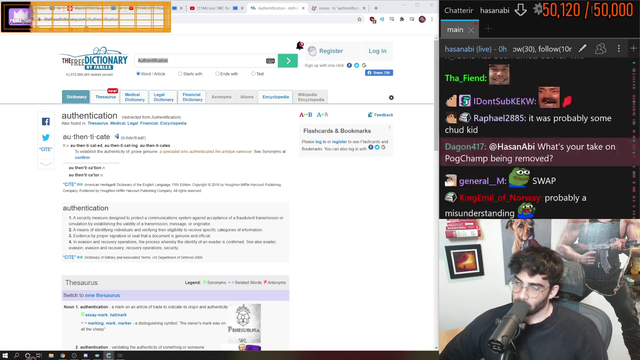Image resolution: width=640 pixels, height=360 pixels.
Task: Add a split with the plus in chat header
Action: pos(633,49)
